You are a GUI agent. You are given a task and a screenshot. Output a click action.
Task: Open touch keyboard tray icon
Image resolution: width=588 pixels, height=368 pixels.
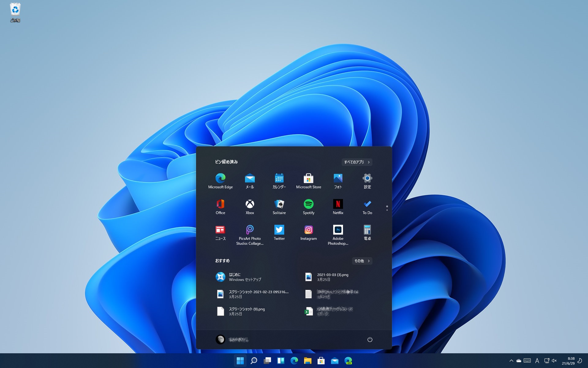click(x=527, y=361)
